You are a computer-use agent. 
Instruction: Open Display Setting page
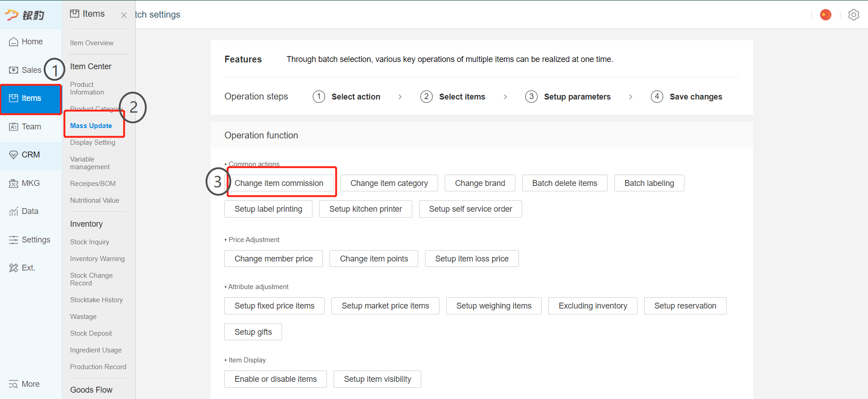[93, 142]
